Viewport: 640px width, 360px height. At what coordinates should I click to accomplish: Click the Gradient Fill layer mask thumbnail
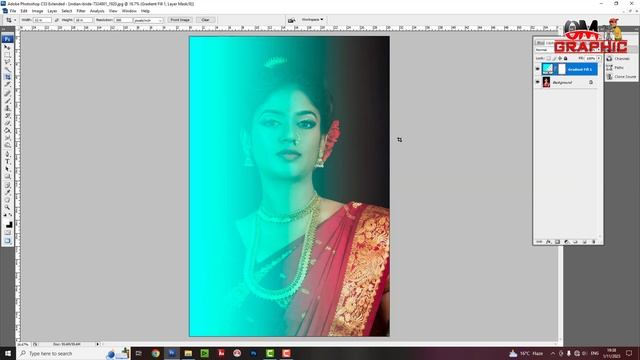[x=562, y=69]
